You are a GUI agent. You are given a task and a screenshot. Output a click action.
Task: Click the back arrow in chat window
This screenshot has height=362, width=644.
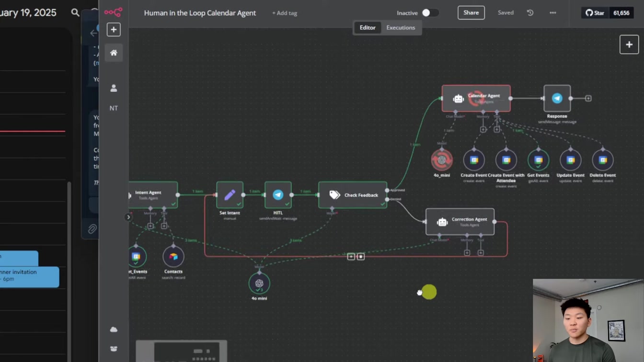click(x=93, y=33)
